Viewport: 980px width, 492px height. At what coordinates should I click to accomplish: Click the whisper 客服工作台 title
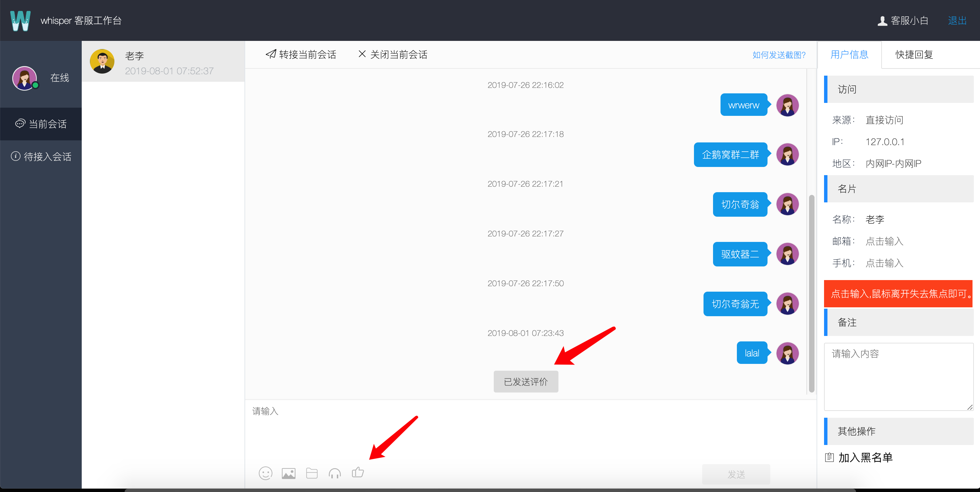[x=81, y=20]
